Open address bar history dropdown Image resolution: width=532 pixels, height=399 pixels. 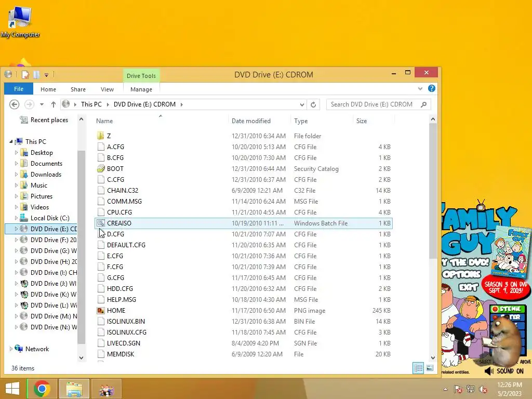click(x=302, y=104)
